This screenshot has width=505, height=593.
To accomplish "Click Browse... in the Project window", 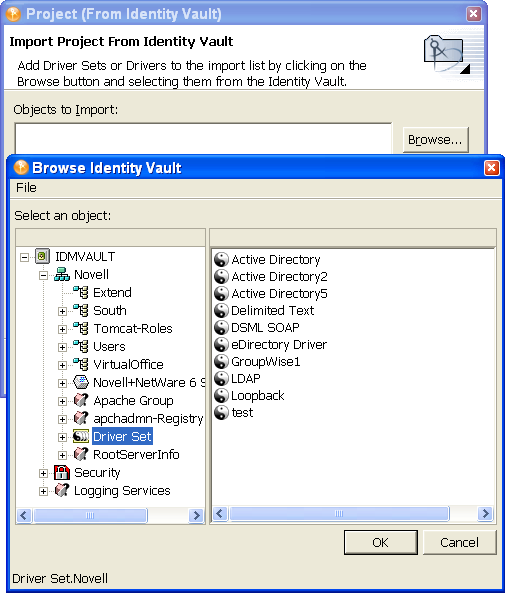I will click(435, 140).
